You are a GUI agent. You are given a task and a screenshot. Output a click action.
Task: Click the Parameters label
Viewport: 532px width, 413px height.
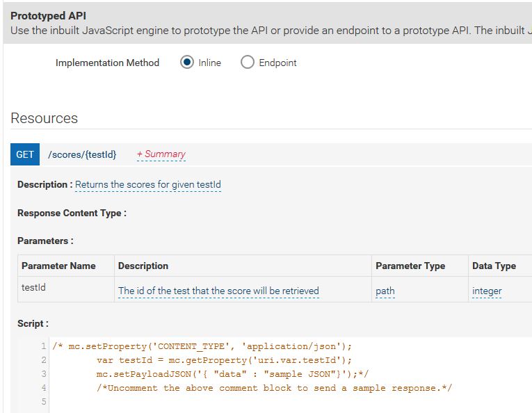pyautogui.click(x=45, y=241)
